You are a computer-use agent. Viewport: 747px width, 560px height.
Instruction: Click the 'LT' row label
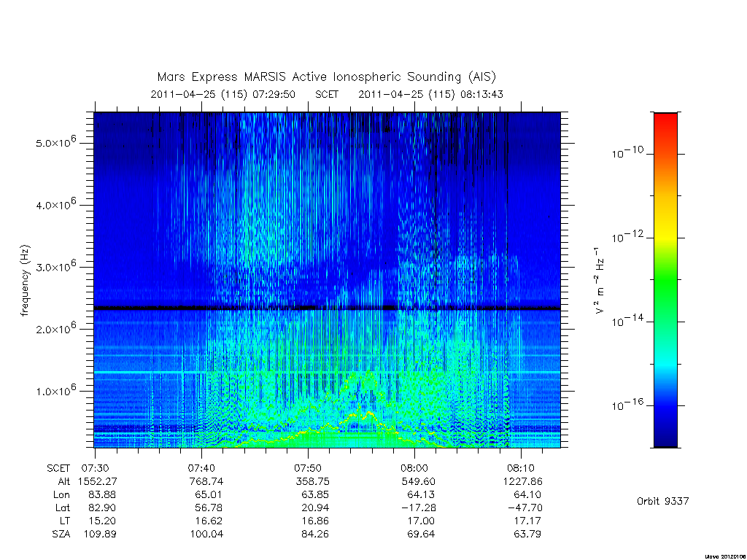(65, 521)
